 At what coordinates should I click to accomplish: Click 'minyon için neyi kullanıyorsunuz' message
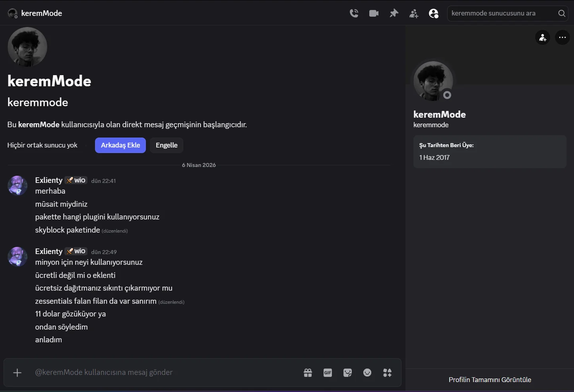(x=89, y=262)
